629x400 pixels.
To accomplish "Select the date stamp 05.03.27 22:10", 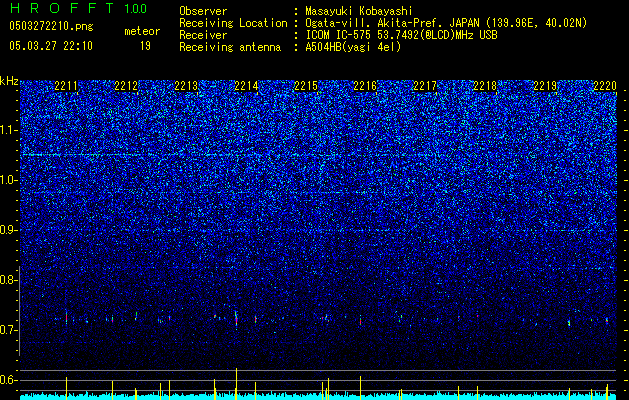I will pyautogui.click(x=51, y=46).
